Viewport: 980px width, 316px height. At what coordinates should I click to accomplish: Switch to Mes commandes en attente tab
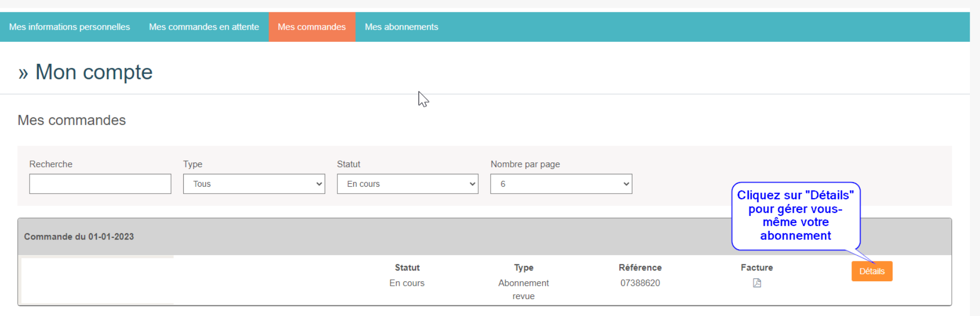coord(204,27)
